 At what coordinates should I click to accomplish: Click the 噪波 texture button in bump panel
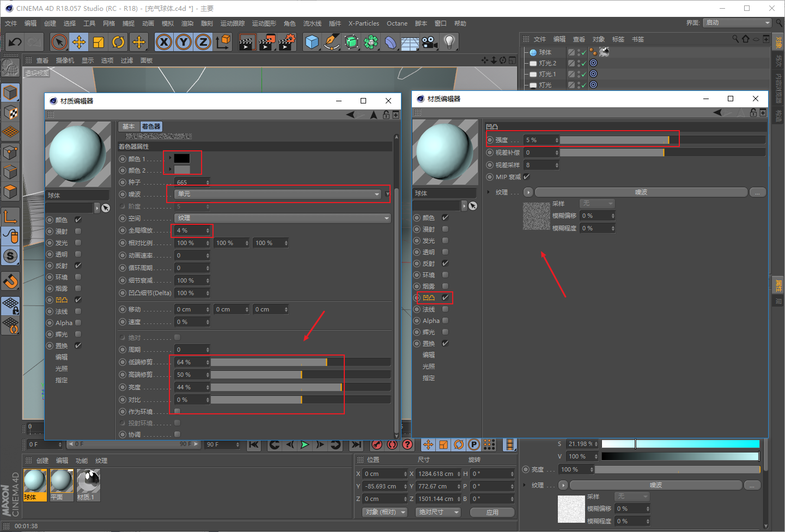(x=641, y=192)
